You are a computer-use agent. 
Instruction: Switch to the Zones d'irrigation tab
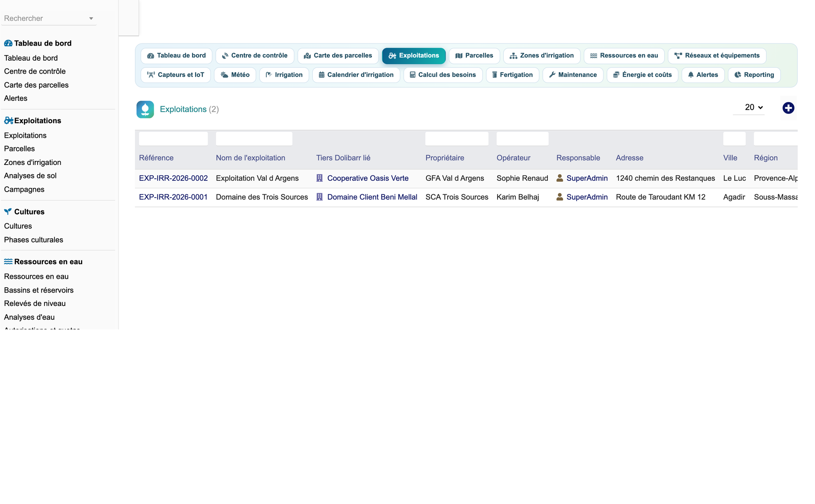pos(542,56)
